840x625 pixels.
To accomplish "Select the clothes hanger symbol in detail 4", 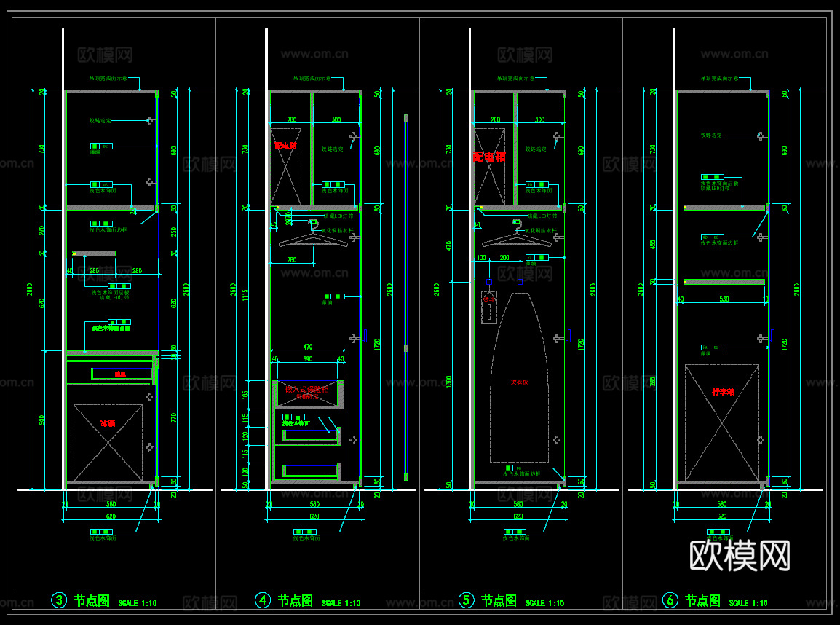I will coord(314,235).
